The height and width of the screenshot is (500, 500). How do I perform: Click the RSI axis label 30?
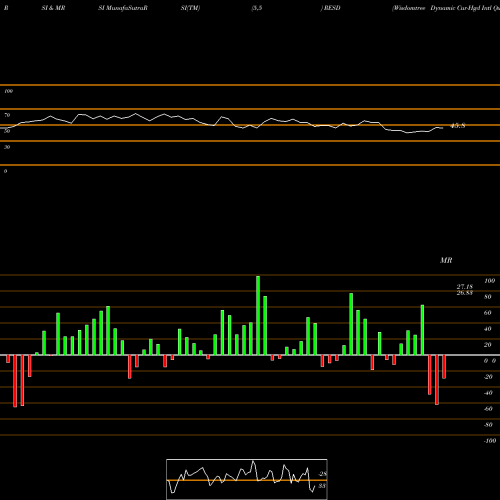click(7, 147)
